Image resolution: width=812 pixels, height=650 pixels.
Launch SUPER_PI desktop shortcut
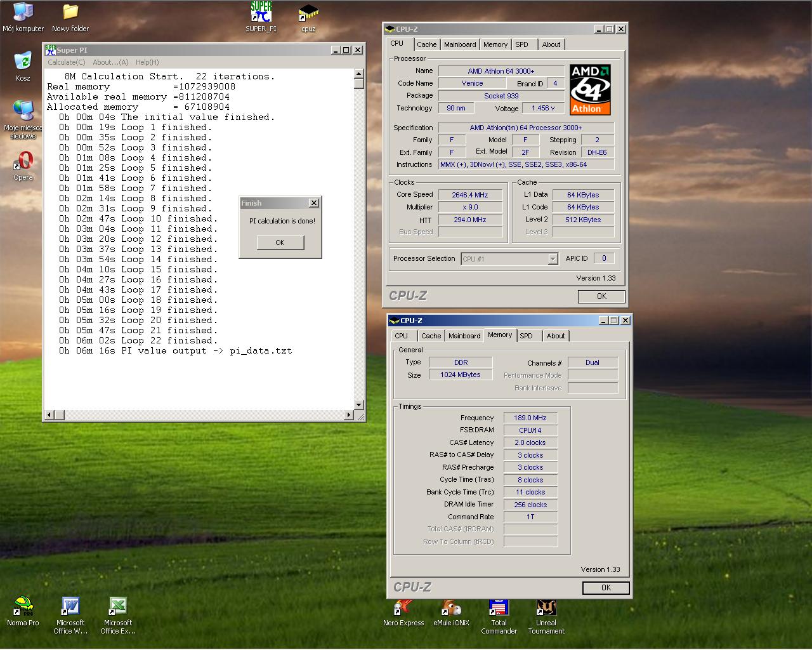coord(261,17)
